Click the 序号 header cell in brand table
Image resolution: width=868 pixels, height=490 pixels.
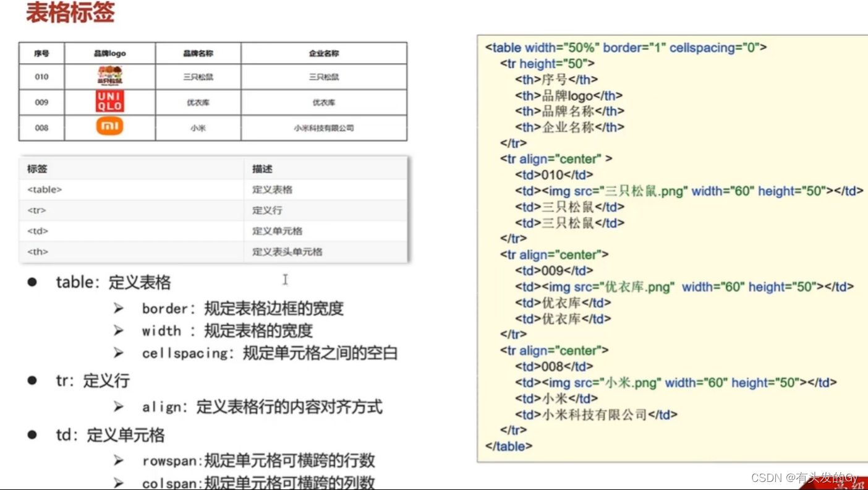[x=41, y=53]
